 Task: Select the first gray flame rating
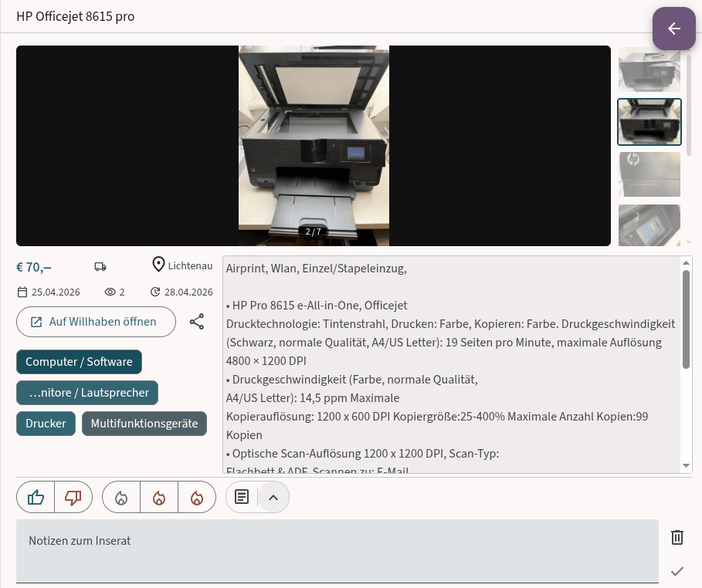click(121, 497)
